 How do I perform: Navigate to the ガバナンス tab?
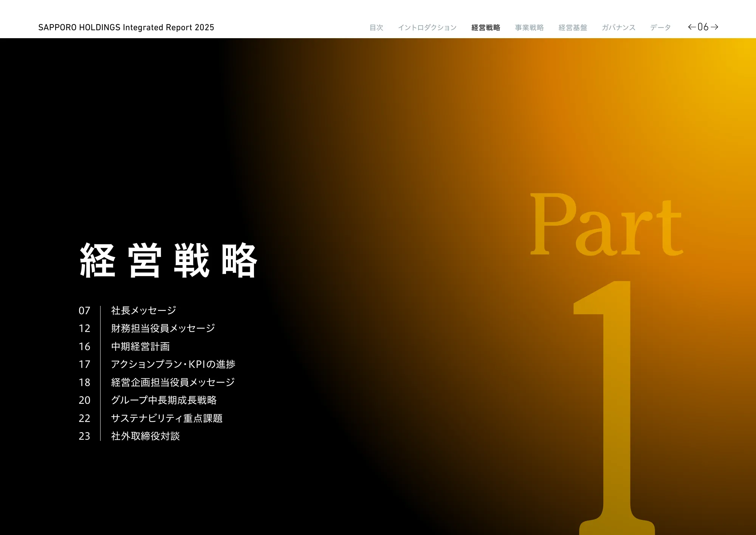coord(618,28)
